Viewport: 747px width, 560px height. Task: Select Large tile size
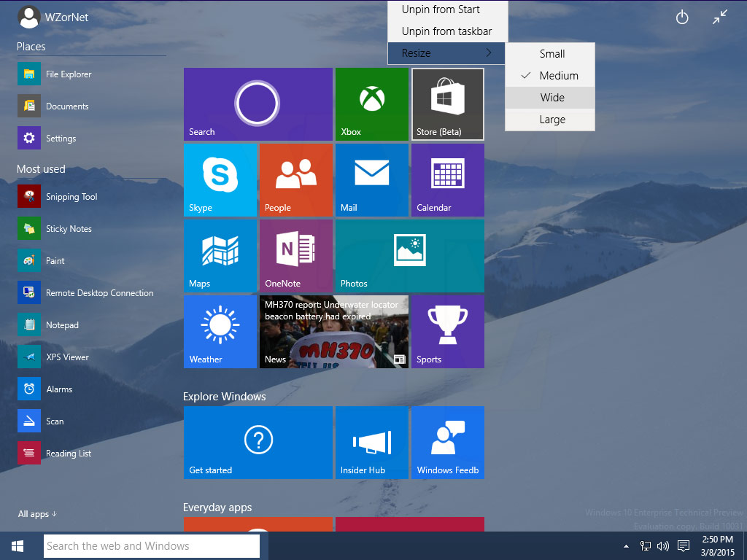point(550,119)
